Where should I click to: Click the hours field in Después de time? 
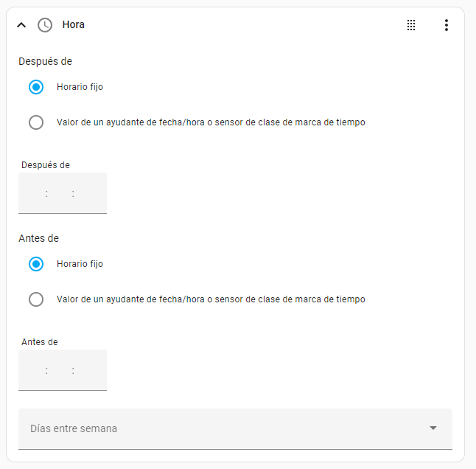click(x=33, y=194)
